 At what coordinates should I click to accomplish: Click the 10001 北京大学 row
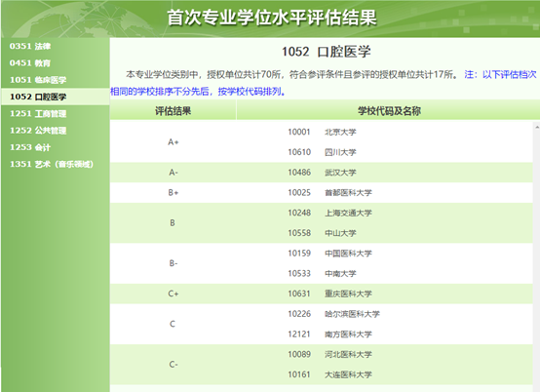tap(322, 132)
